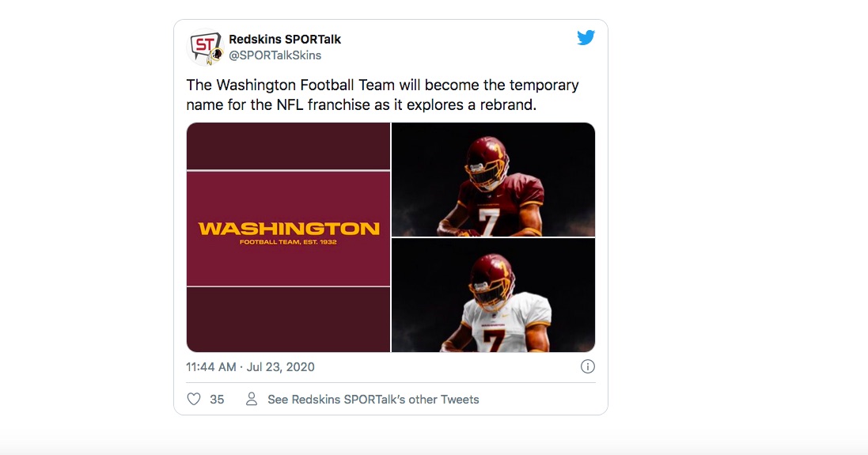Open the Washington Football Team logo image

point(289,237)
